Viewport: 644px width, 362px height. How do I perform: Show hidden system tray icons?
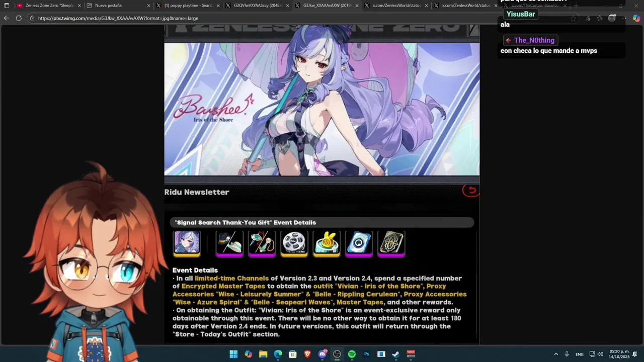click(x=556, y=354)
